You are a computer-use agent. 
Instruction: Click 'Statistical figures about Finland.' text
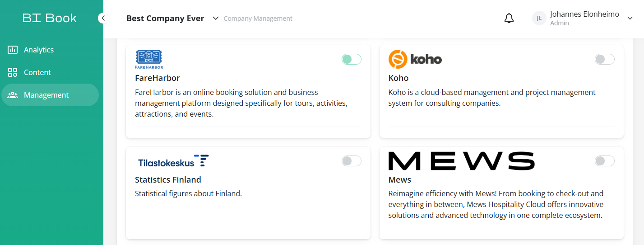tap(189, 193)
